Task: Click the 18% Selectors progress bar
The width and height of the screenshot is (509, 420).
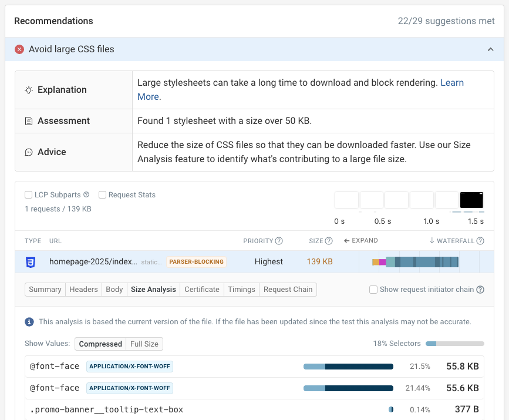Action: click(x=454, y=344)
